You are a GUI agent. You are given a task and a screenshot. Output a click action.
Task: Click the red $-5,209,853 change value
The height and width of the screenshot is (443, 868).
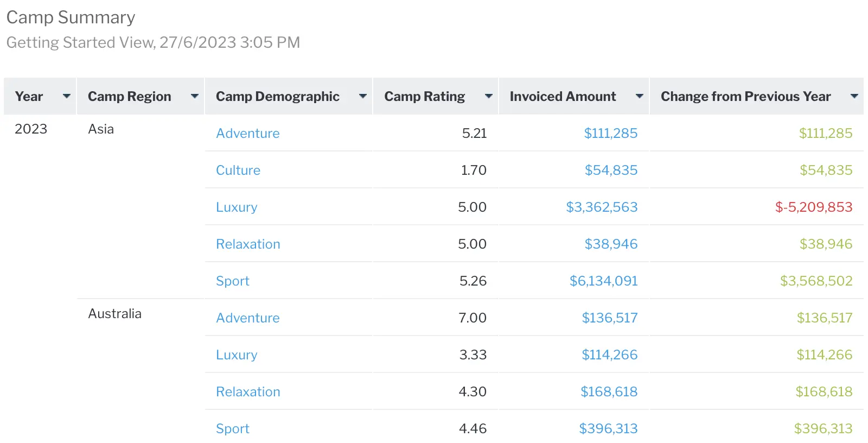click(813, 207)
